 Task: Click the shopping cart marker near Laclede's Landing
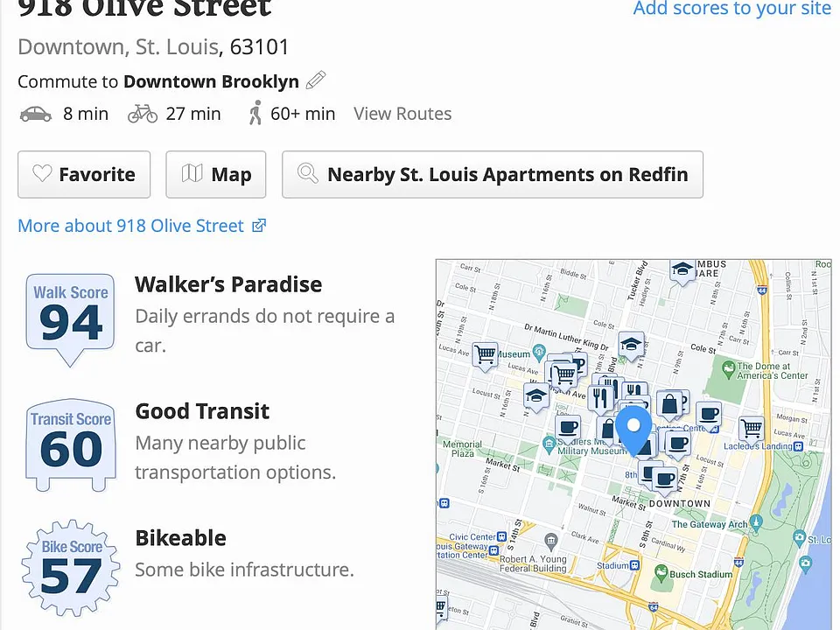[x=751, y=430]
